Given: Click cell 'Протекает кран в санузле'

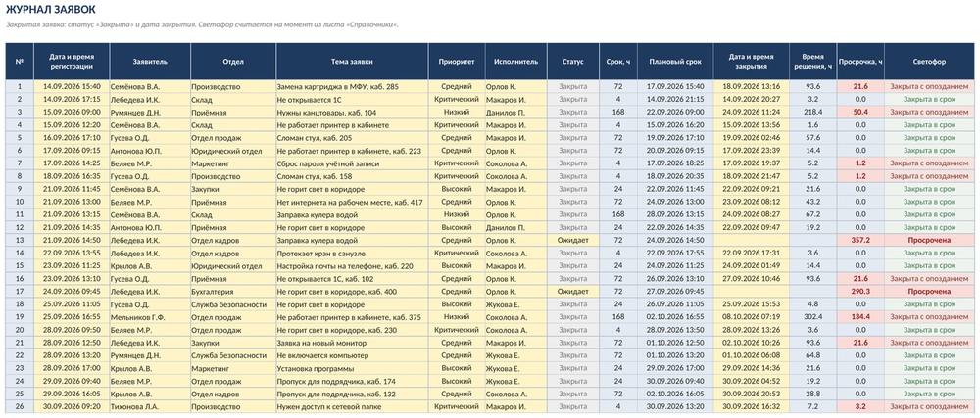Looking at the screenshot, I should [352, 253].
